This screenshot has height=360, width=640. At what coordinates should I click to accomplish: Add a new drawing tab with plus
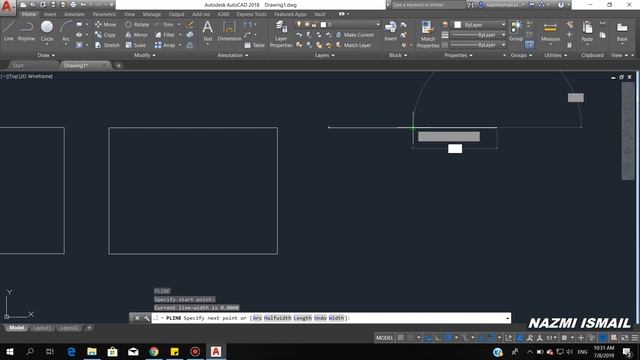(x=118, y=65)
